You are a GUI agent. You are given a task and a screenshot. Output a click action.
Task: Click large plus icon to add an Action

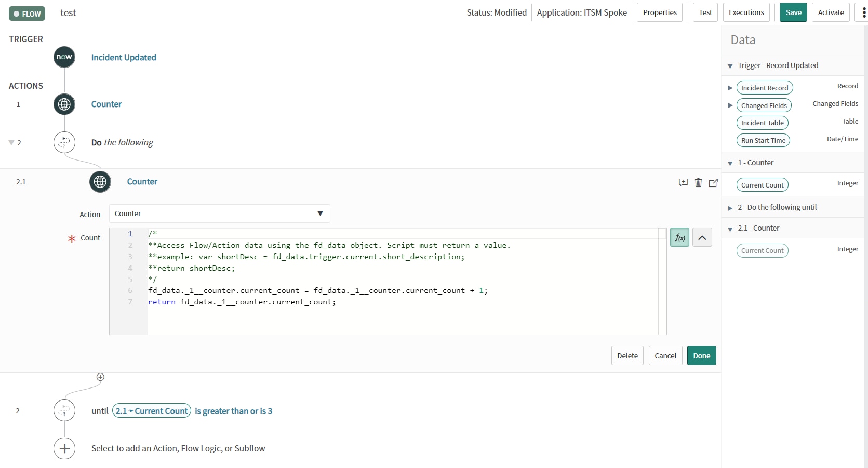[x=64, y=448]
